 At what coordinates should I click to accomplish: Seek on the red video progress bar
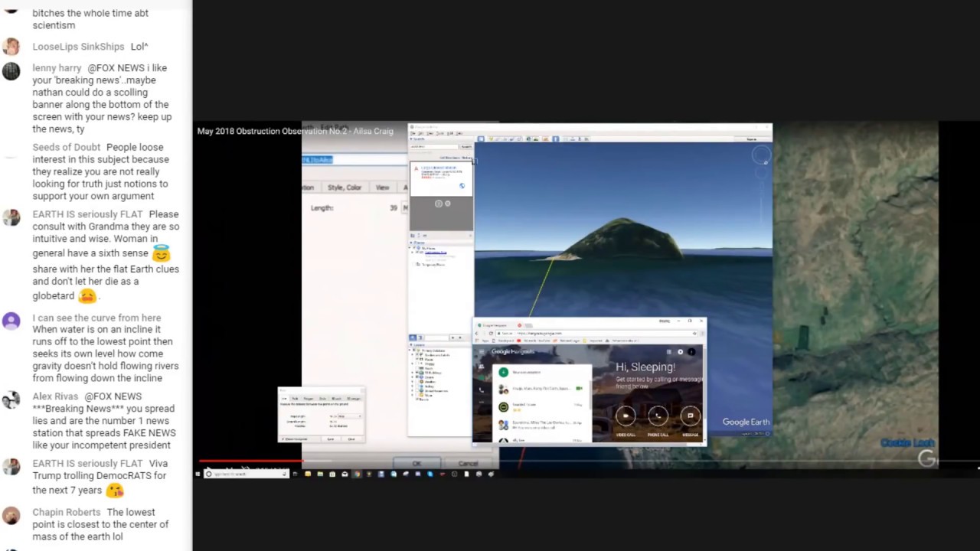(250, 461)
